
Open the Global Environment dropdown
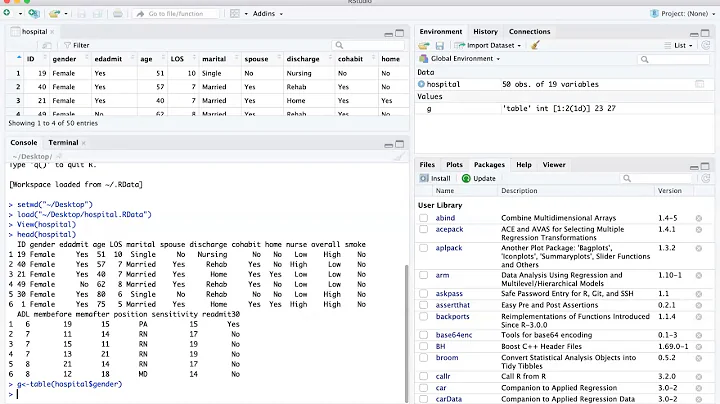460,59
